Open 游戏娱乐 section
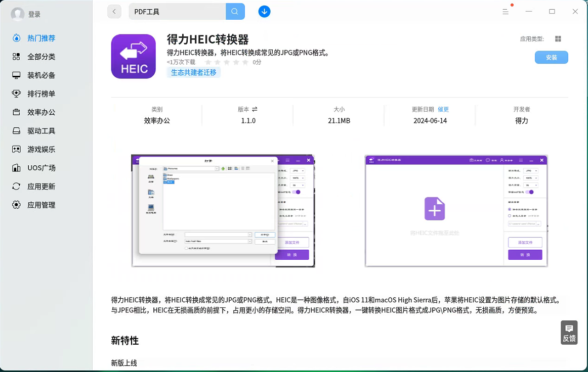Image resolution: width=588 pixels, height=372 pixels. click(41, 150)
